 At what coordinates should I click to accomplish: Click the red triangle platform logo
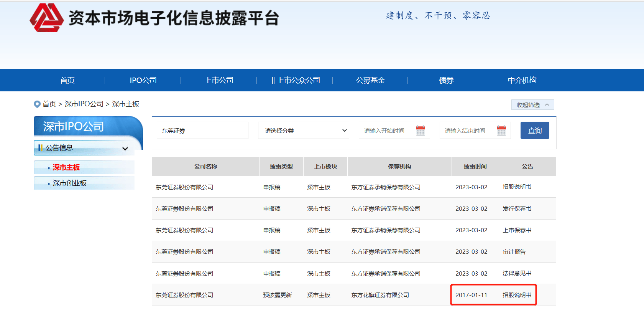tap(47, 18)
